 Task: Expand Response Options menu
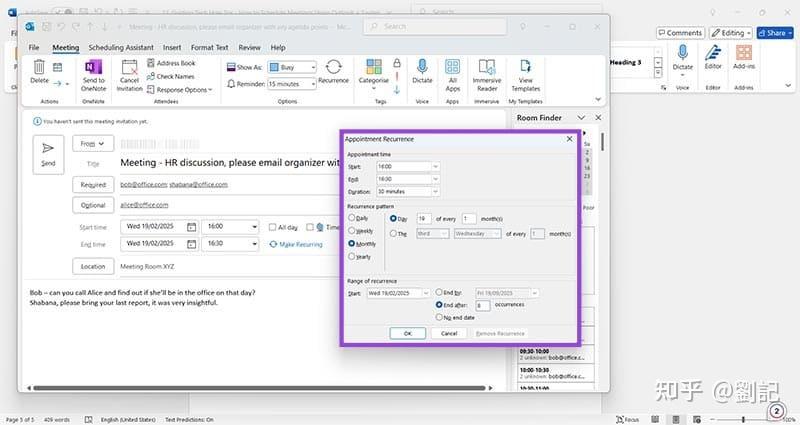tap(179, 90)
